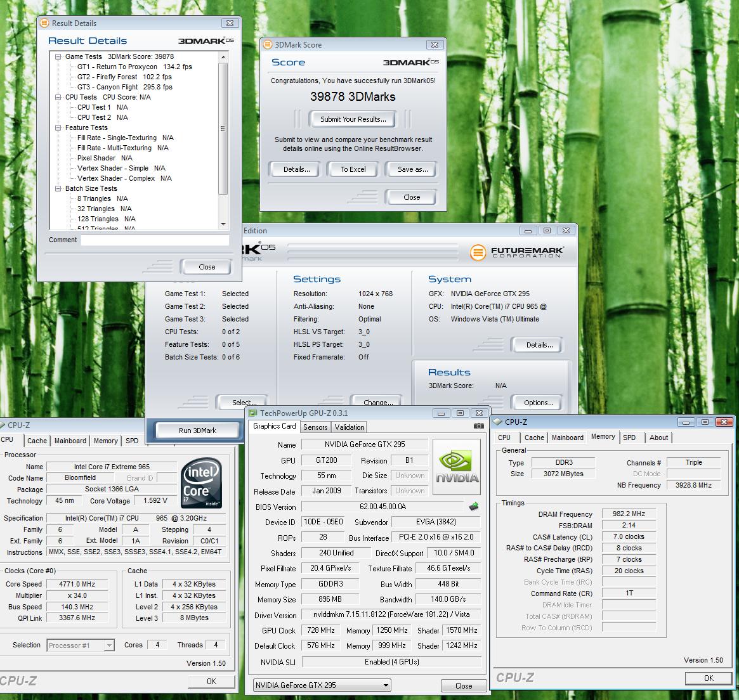The width and height of the screenshot is (739, 700).
Task: Click Change button under Settings
Action: (378, 402)
